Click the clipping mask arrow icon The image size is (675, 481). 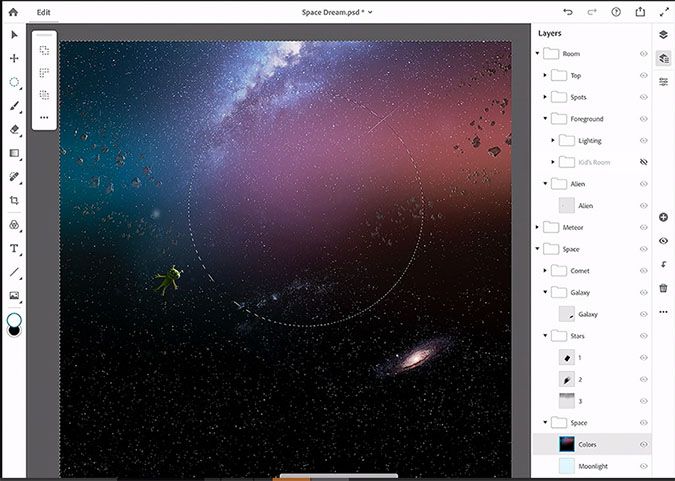click(x=663, y=264)
